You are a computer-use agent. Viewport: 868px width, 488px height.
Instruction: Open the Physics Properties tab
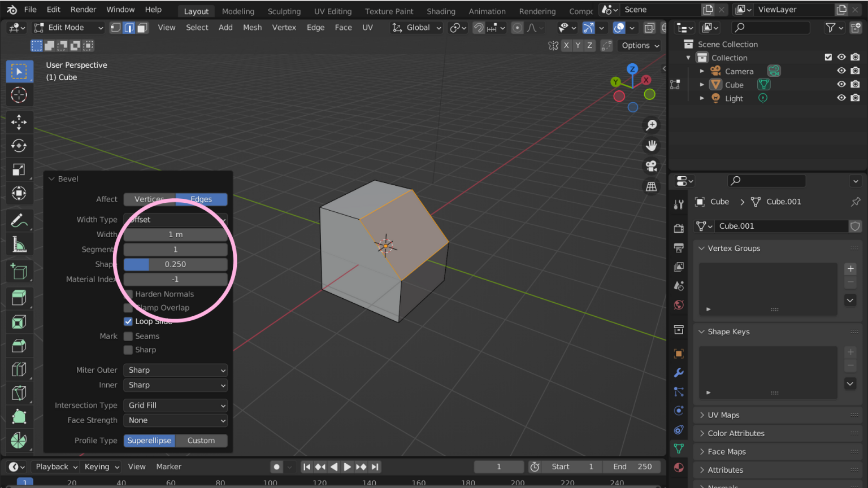[x=679, y=410]
